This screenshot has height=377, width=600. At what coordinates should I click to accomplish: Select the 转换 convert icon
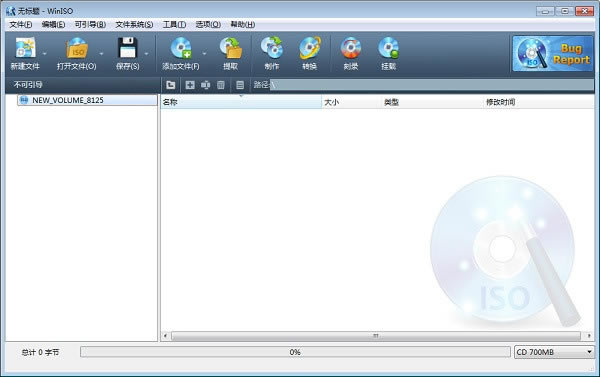[310, 48]
